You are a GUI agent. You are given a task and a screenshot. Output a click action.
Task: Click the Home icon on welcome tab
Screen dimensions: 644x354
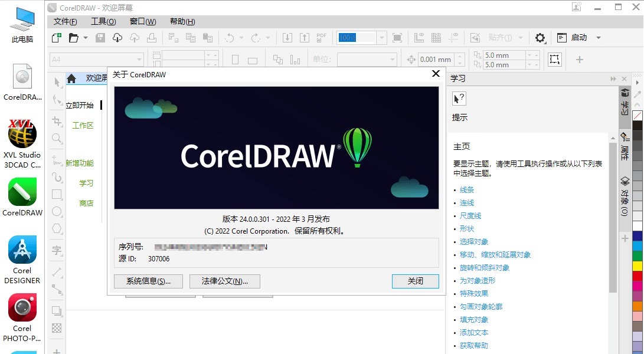click(71, 78)
